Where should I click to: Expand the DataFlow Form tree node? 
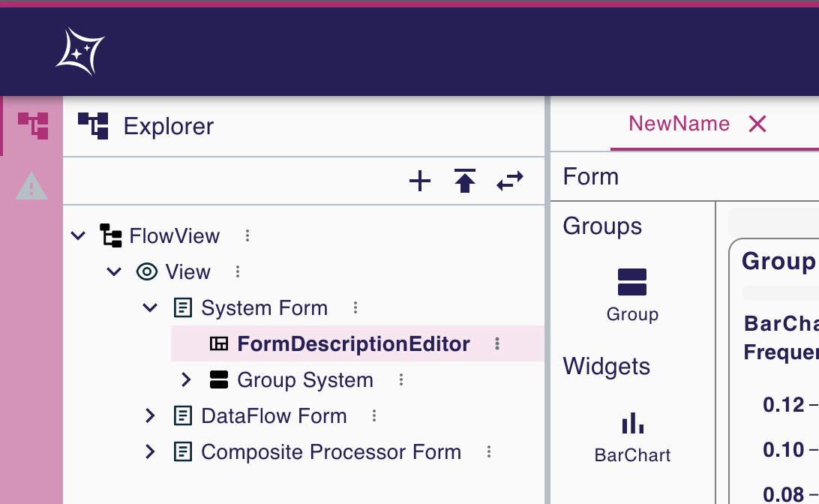point(150,415)
